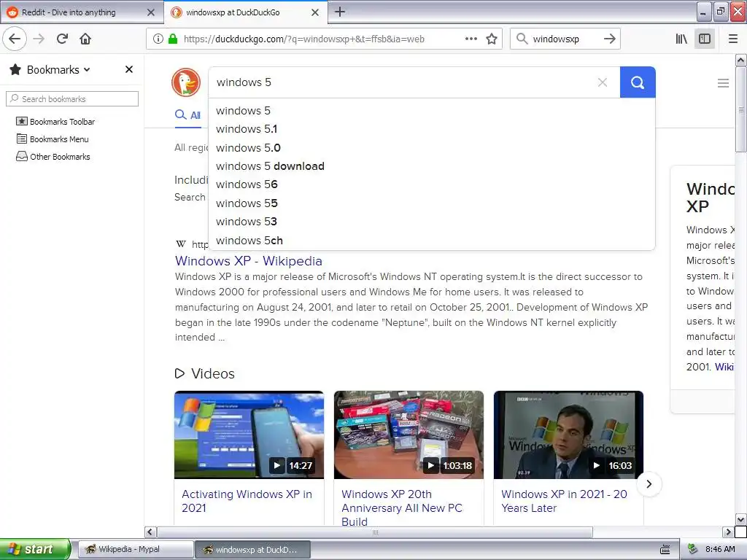Click vertical scrollbar up arrow

click(x=741, y=60)
